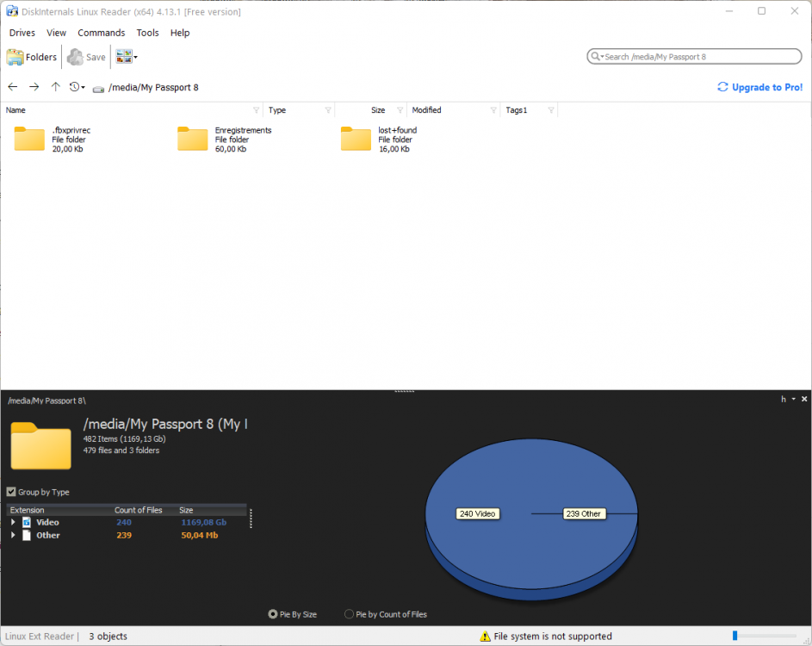
Task: Click the Name column filter icon
Action: (x=256, y=110)
